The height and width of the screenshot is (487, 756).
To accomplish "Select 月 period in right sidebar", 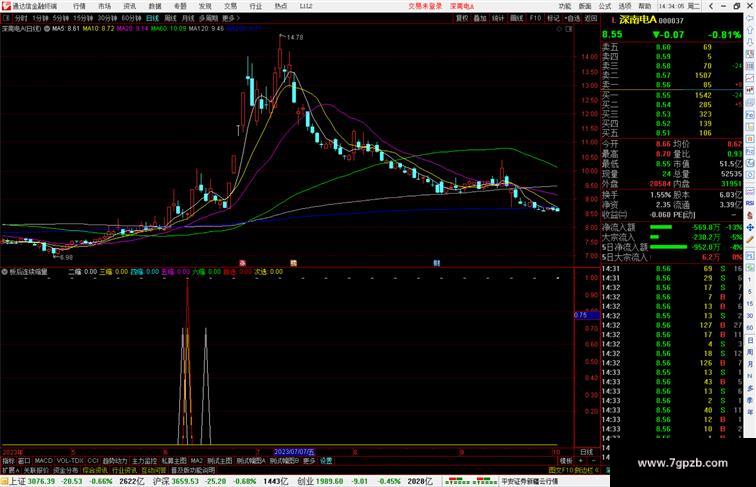I will tap(750, 364).
